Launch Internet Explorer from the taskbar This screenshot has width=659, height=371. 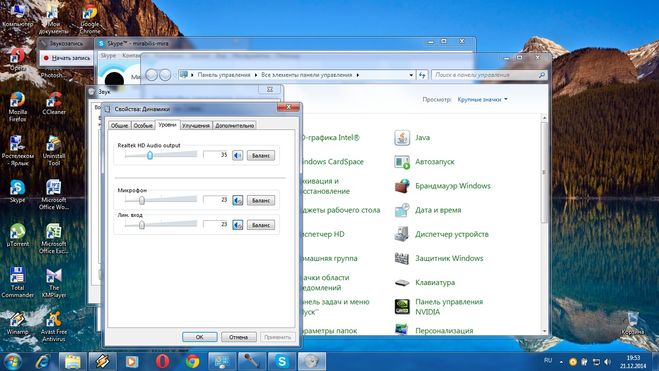click(42, 361)
